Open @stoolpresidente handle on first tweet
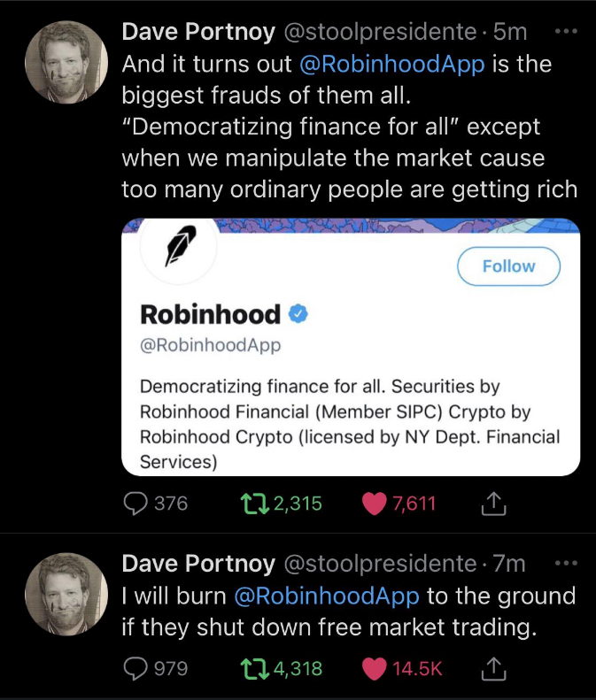 pos(379,32)
